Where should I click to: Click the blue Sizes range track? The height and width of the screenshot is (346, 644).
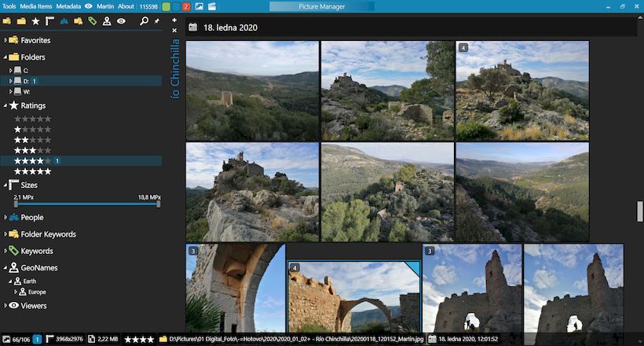tap(87, 204)
